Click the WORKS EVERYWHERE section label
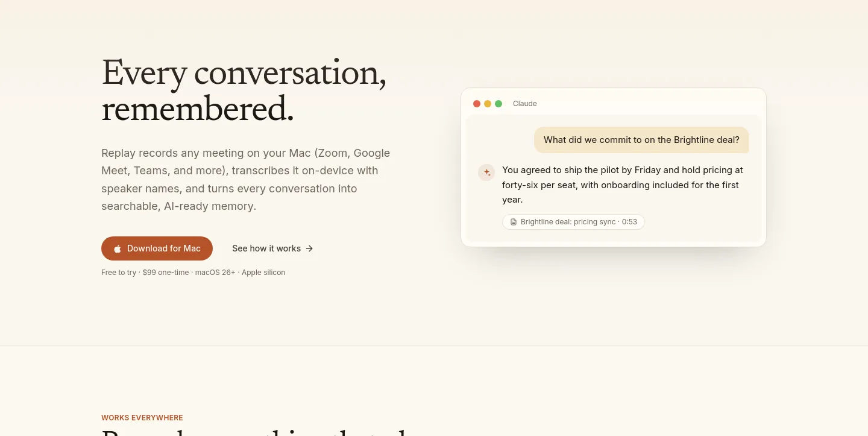This screenshot has height=436, width=868. tap(142, 418)
